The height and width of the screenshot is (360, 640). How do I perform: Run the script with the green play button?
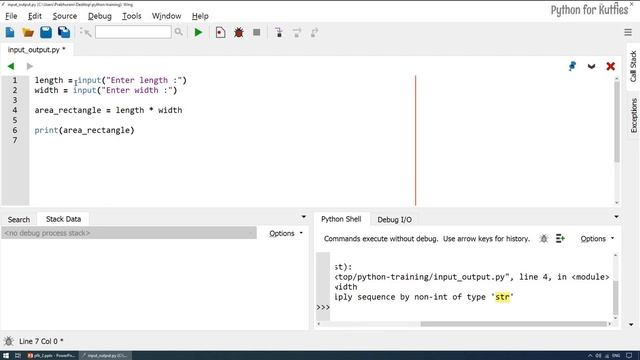(x=198, y=32)
